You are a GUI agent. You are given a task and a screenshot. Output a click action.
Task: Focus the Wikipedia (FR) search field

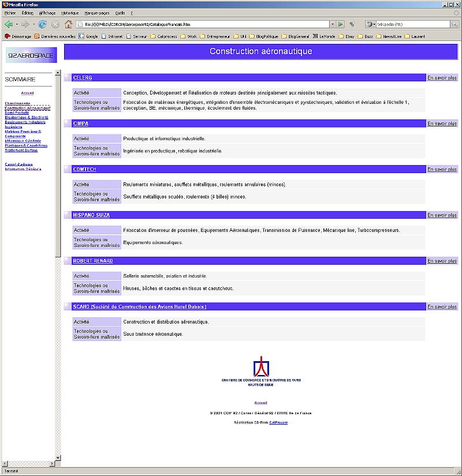(x=413, y=24)
